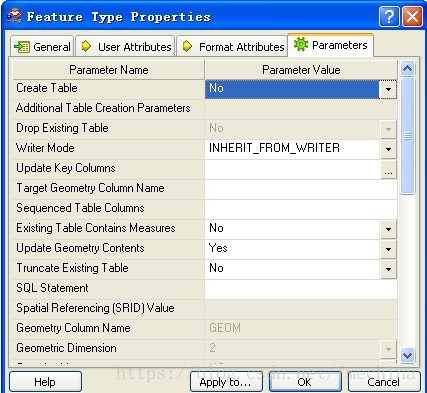This screenshot has width=427, height=393.
Task: Select the Writer Mode row label
Action: coord(45,148)
